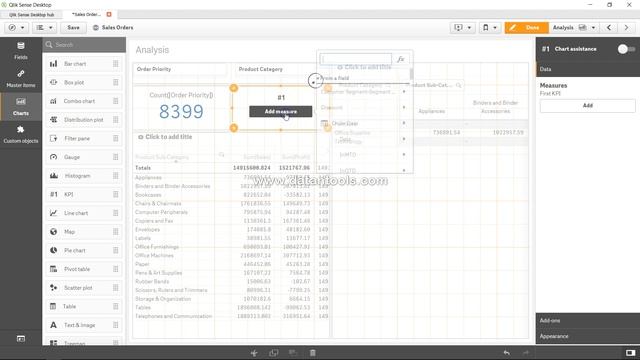Screen dimensions: 640x360
Task: Click Add under Measures
Action: pos(587,106)
